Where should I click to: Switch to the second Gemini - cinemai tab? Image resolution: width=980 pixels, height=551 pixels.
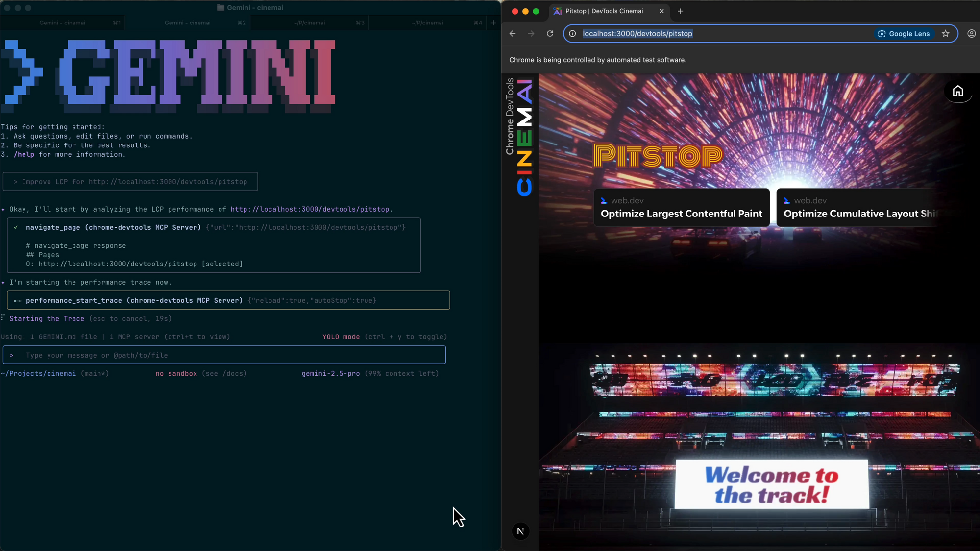(188, 23)
